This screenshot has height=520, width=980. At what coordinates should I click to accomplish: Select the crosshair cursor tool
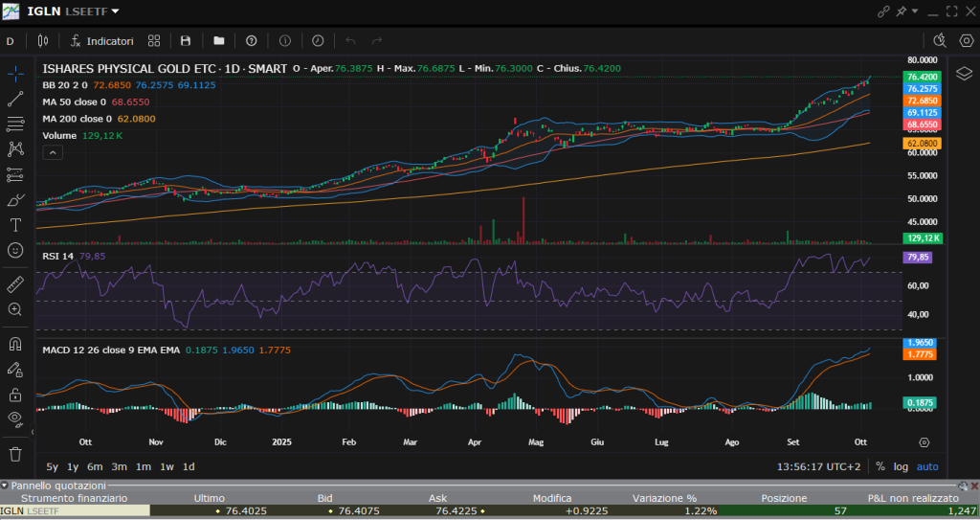[x=15, y=74]
